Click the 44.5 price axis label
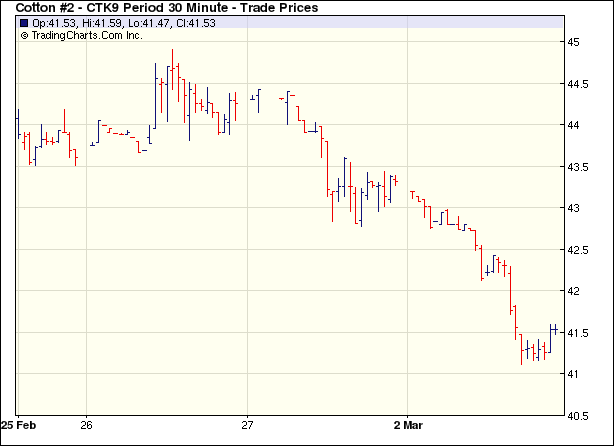This screenshot has width=614, height=446. (579, 84)
